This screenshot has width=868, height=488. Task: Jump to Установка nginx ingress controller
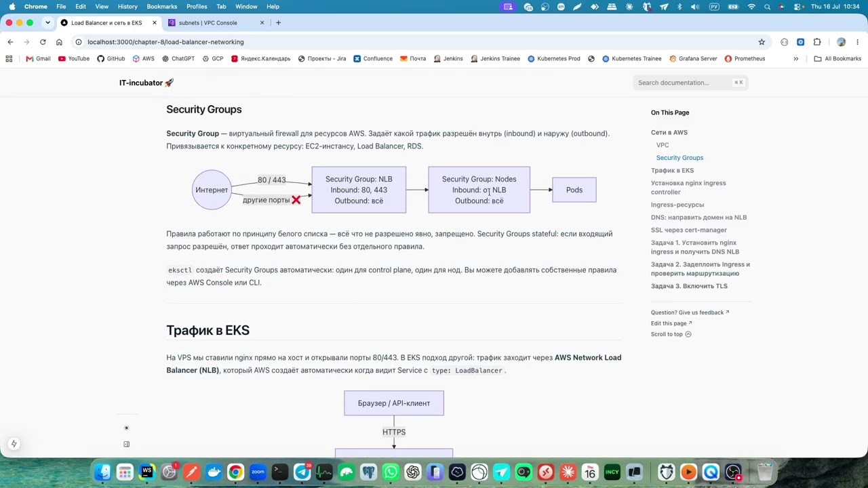click(688, 187)
